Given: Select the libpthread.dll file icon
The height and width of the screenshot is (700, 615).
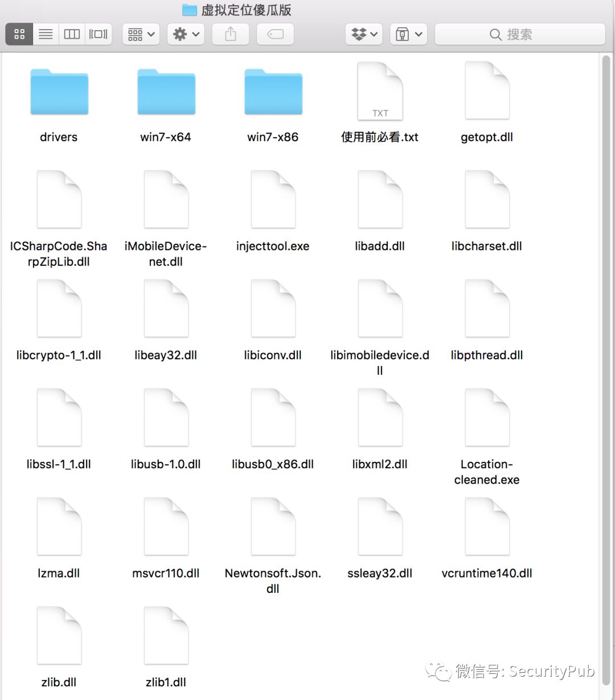Looking at the screenshot, I should tap(487, 309).
